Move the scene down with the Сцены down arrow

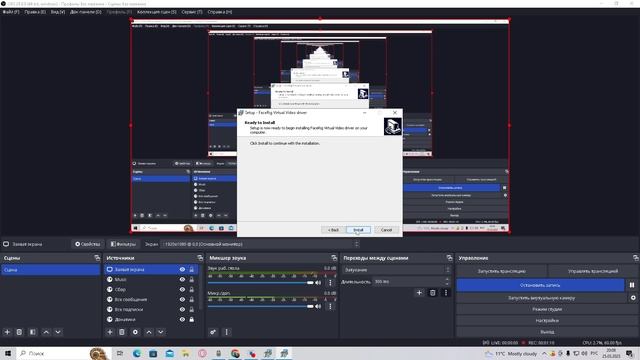pyautogui.click(x=58, y=332)
